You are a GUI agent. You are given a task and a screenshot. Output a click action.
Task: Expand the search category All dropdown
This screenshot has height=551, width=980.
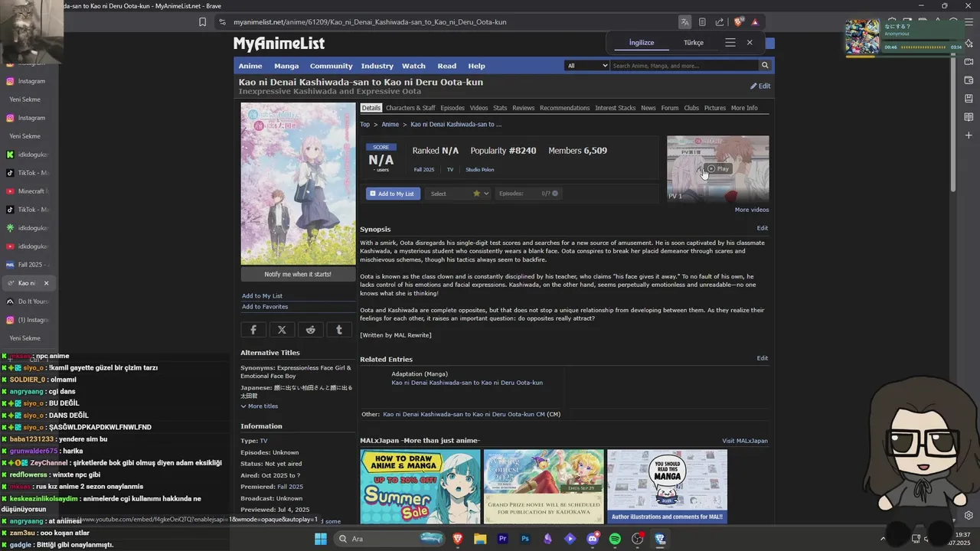587,66
